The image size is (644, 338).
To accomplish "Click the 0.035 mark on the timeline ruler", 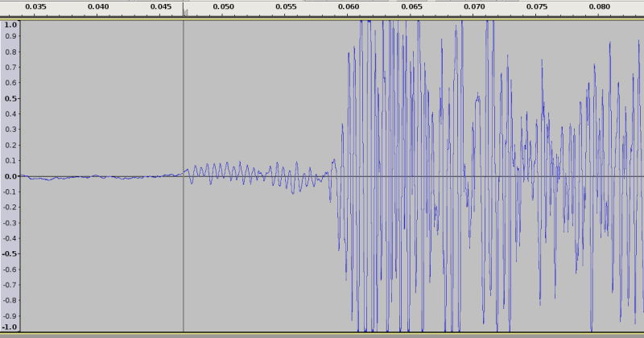I will 35,7.
